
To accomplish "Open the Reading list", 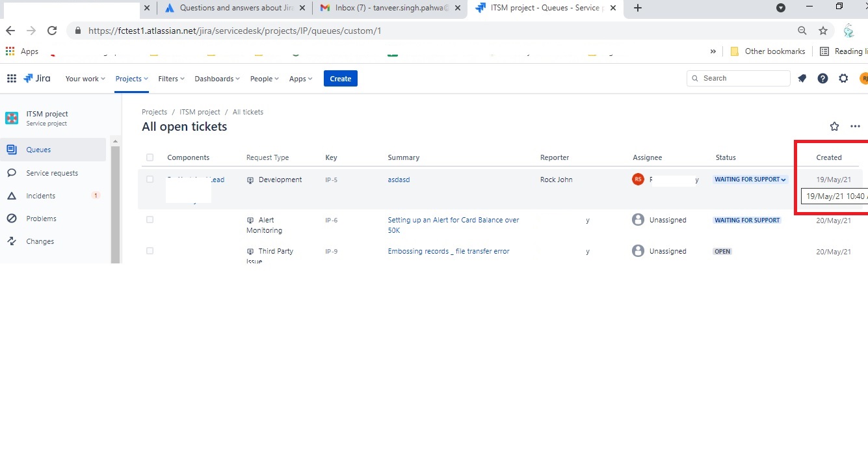I will [843, 51].
